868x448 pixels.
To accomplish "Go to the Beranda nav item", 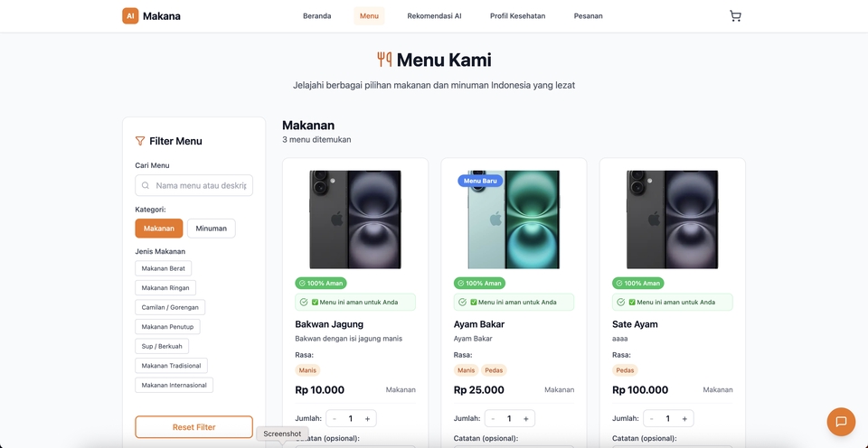I will [x=316, y=15].
